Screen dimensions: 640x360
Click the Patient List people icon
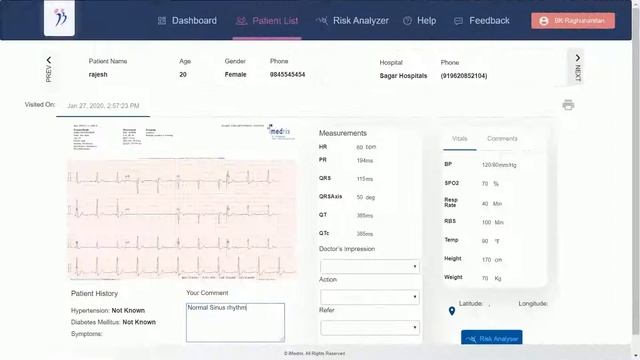pos(242,21)
